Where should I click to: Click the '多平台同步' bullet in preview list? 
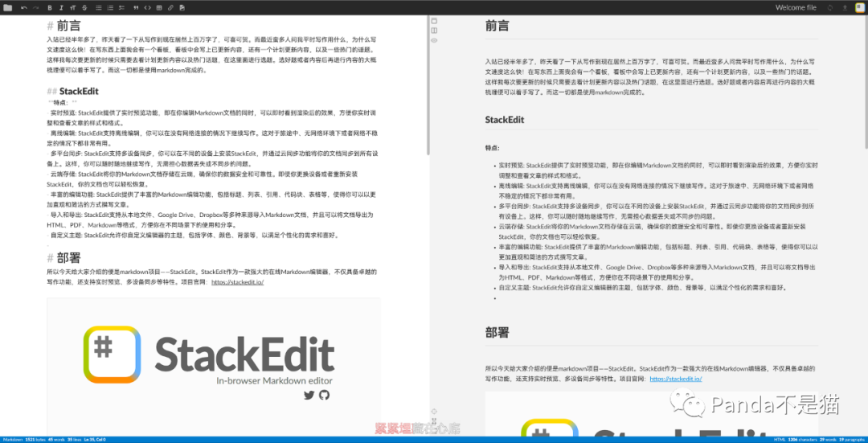click(657, 211)
